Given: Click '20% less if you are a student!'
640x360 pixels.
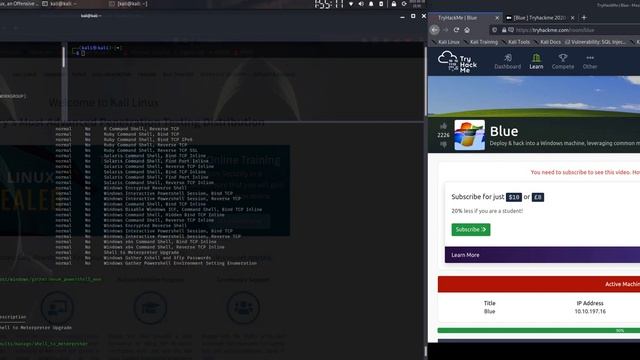Looking at the screenshot, I should coord(487,211).
